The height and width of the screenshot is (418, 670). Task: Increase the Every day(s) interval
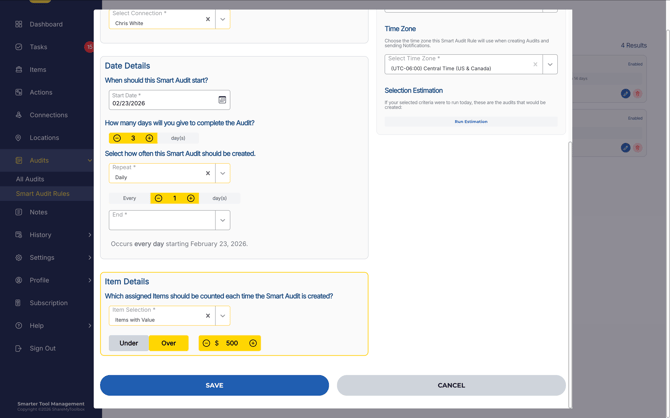(x=191, y=198)
